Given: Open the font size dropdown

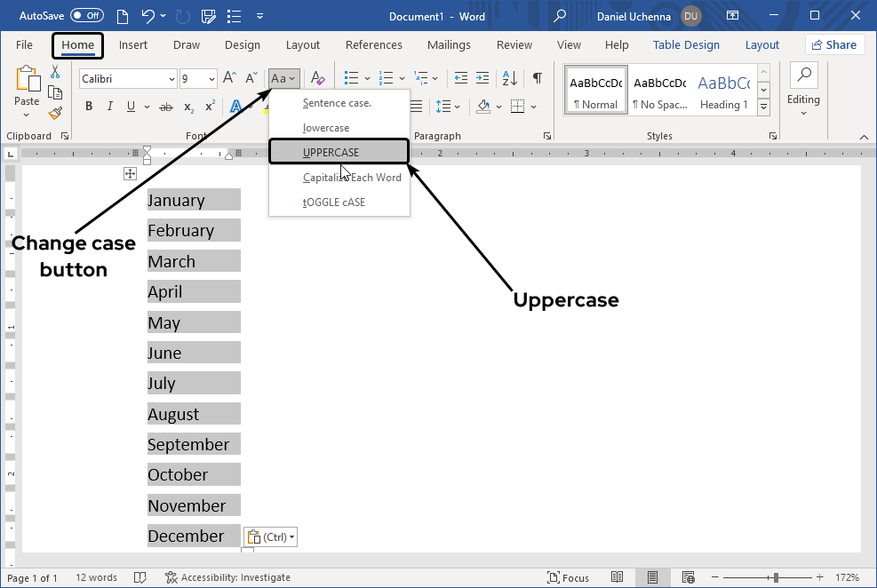Looking at the screenshot, I should point(211,79).
